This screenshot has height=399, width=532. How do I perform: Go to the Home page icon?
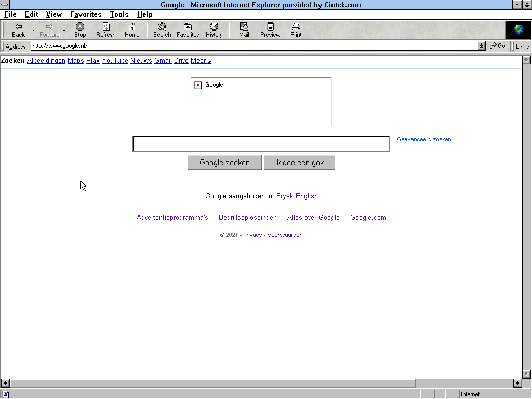[132, 30]
